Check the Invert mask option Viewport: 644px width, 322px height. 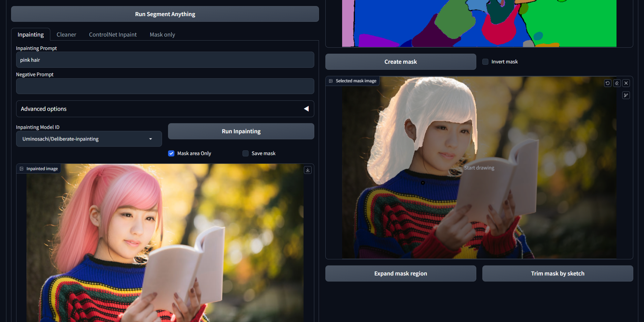click(485, 62)
